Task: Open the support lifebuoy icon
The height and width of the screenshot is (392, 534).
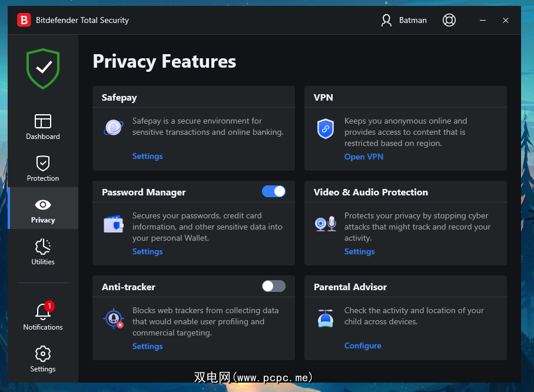Action: [x=449, y=20]
